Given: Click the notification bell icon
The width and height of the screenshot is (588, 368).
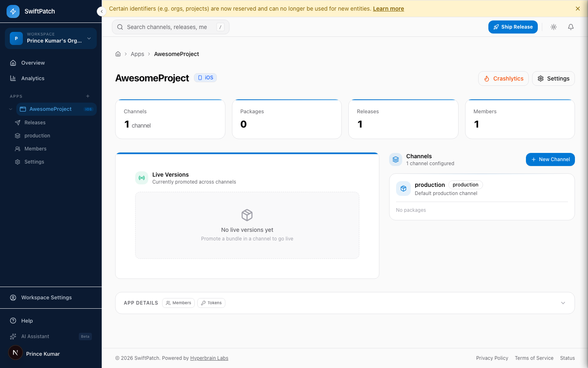Looking at the screenshot, I should pyautogui.click(x=570, y=27).
